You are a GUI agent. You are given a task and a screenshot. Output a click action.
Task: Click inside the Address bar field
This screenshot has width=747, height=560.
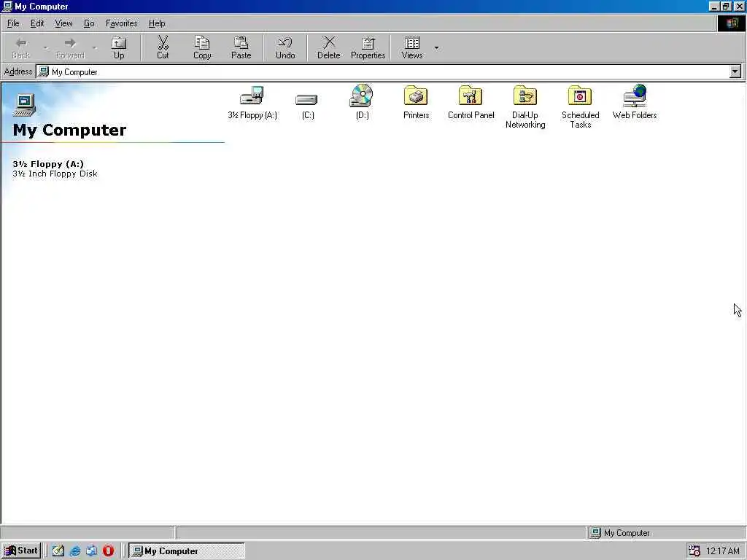click(x=382, y=71)
